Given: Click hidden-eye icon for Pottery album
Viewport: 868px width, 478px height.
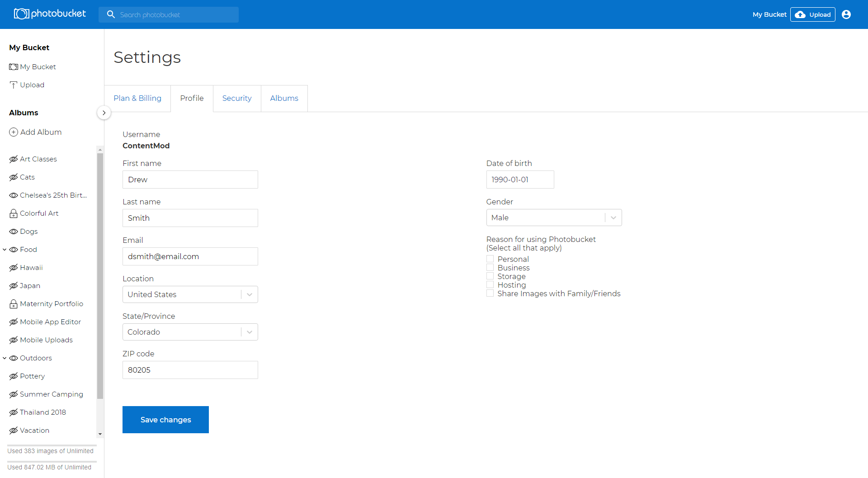Looking at the screenshot, I should (14, 376).
